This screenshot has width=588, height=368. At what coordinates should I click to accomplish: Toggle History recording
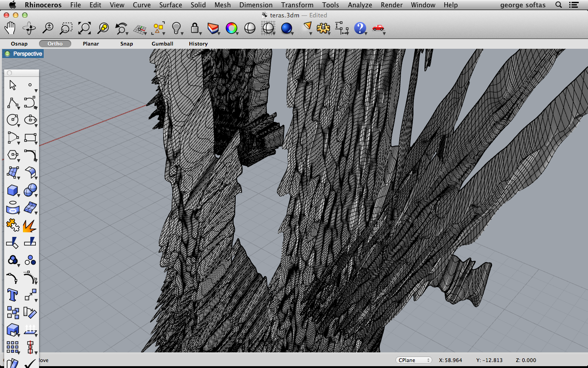click(x=198, y=44)
